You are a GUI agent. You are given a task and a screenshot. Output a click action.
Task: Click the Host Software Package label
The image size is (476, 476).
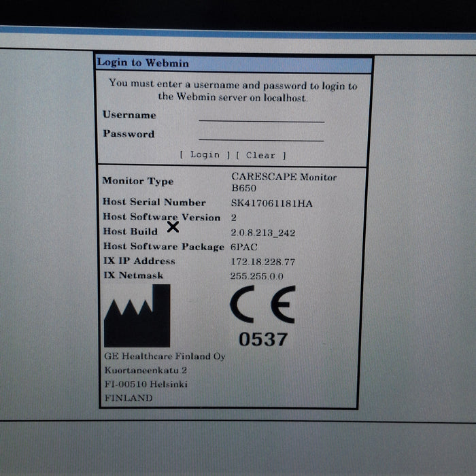164,246
